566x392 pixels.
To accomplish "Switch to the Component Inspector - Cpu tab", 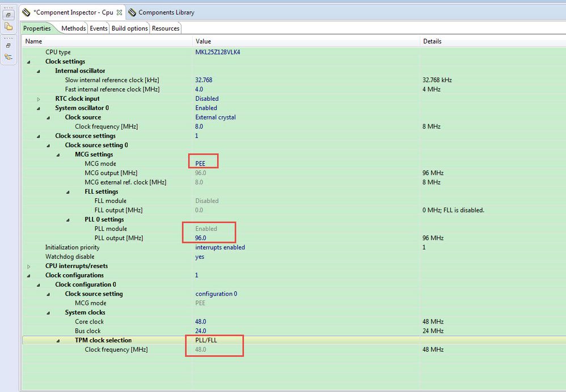I will click(x=73, y=12).
